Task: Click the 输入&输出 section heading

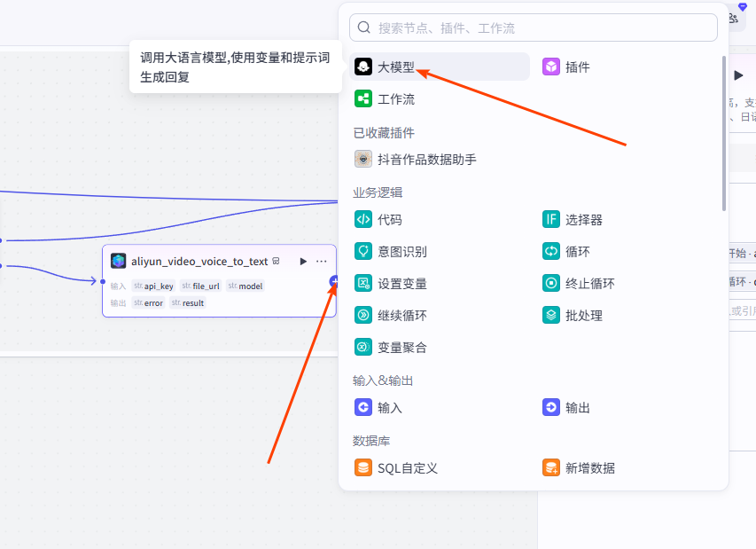Action: pos(383,380)
